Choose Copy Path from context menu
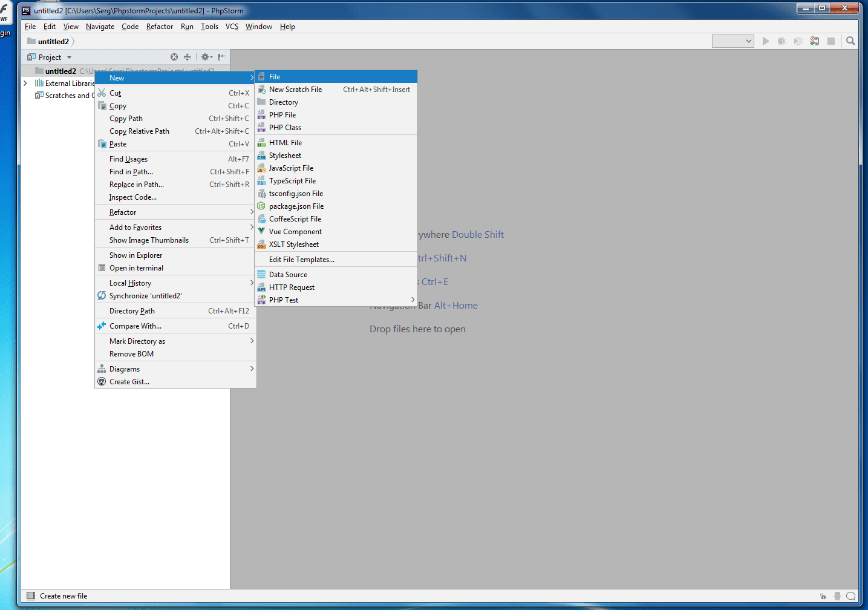This screenshot has width=868, height=610. (175, 119)
